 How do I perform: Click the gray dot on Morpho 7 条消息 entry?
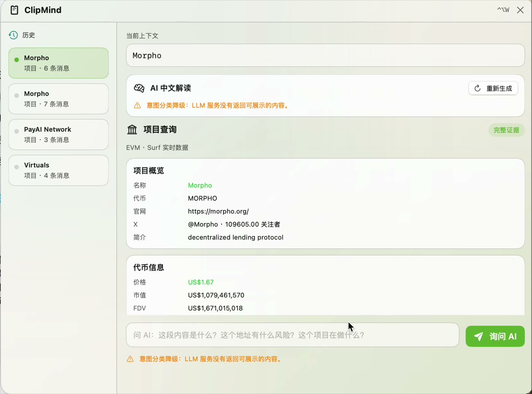17,95
